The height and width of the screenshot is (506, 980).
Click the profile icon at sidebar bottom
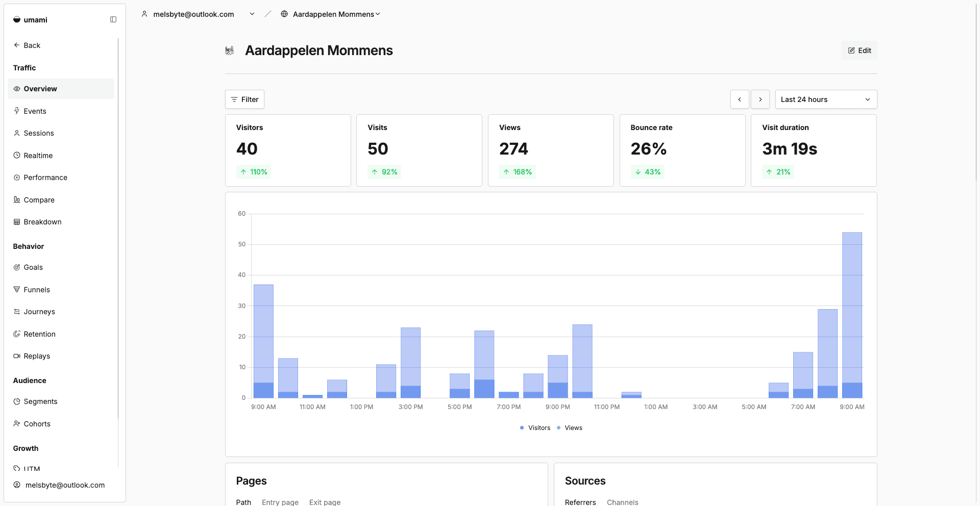coord(17,485)
